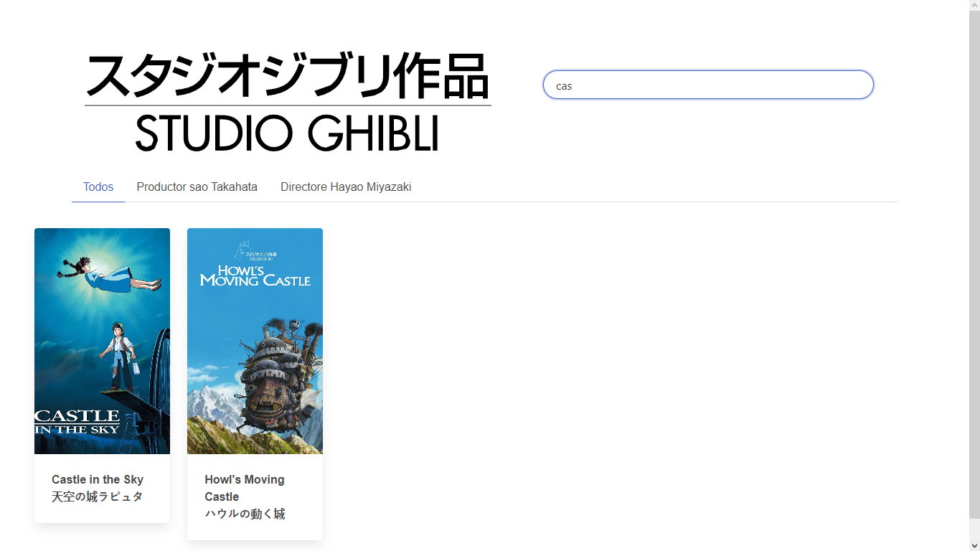Open the Directore Hayao Miyazaki filter
980x551 pixels.
coord(346,187)
